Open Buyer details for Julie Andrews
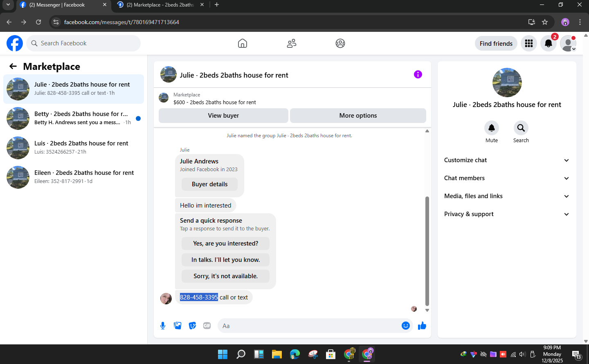 click(x=209, y=184)
